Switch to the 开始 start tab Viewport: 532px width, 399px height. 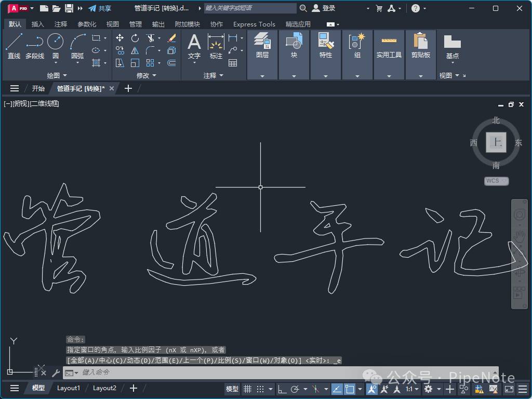[38, 88]
